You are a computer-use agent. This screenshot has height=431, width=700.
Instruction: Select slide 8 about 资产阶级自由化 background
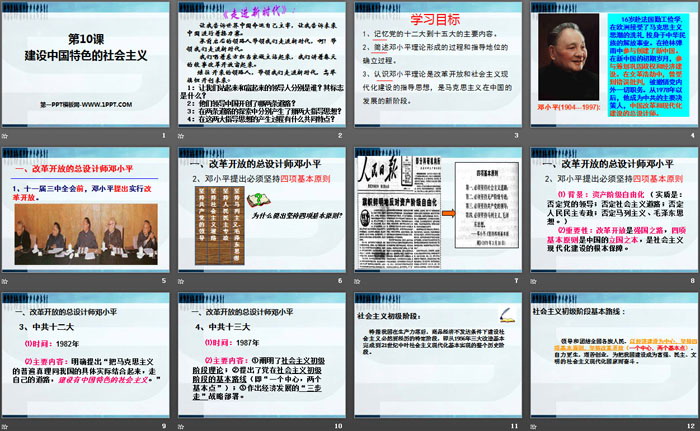(614, 210)
